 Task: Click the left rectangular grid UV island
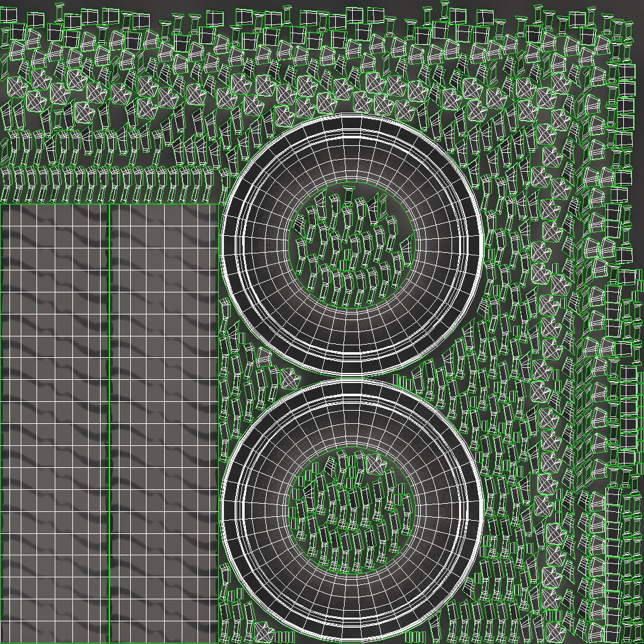coord(55,423)
